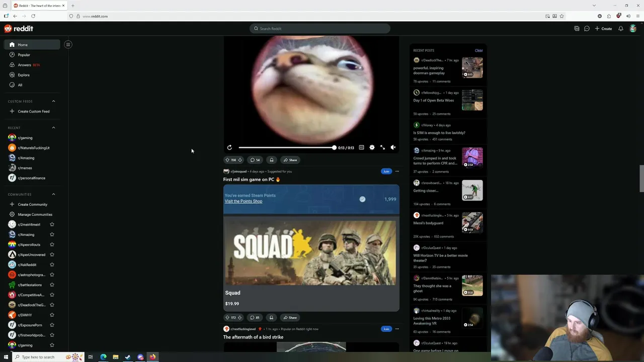Screen dimensions: 644x362
Task: Open the post titled The aftermath of a bird strike
Action: 253,337
